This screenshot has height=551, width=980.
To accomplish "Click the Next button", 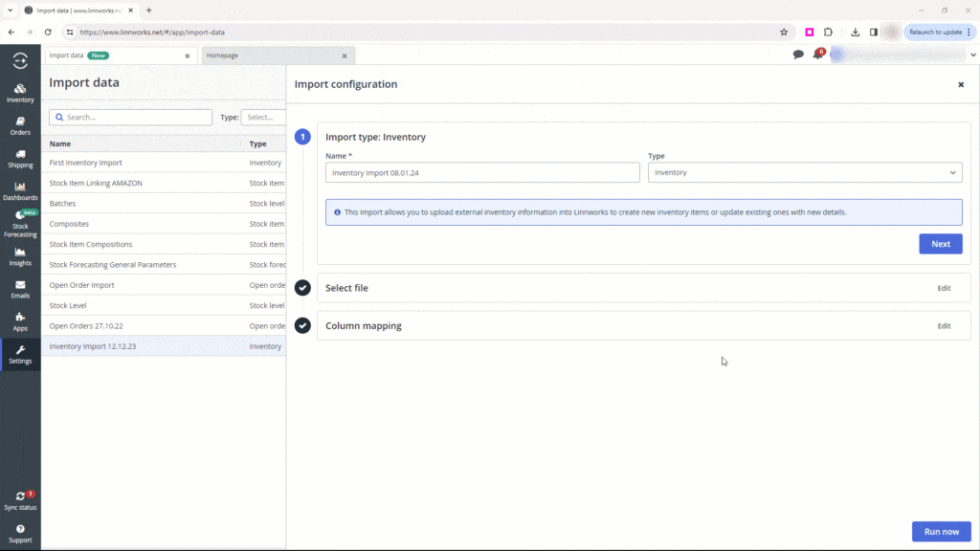I will pyautogui.click(x=940, y=244).
